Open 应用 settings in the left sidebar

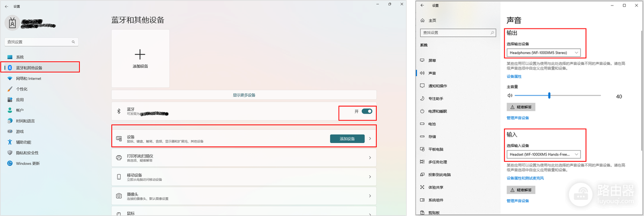(x=19, y=100)
